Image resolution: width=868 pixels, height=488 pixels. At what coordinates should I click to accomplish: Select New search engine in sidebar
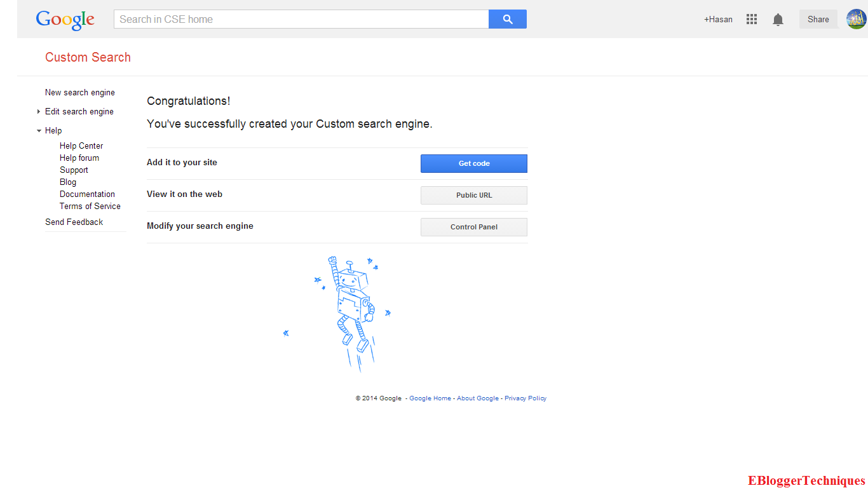coord(80,93)
